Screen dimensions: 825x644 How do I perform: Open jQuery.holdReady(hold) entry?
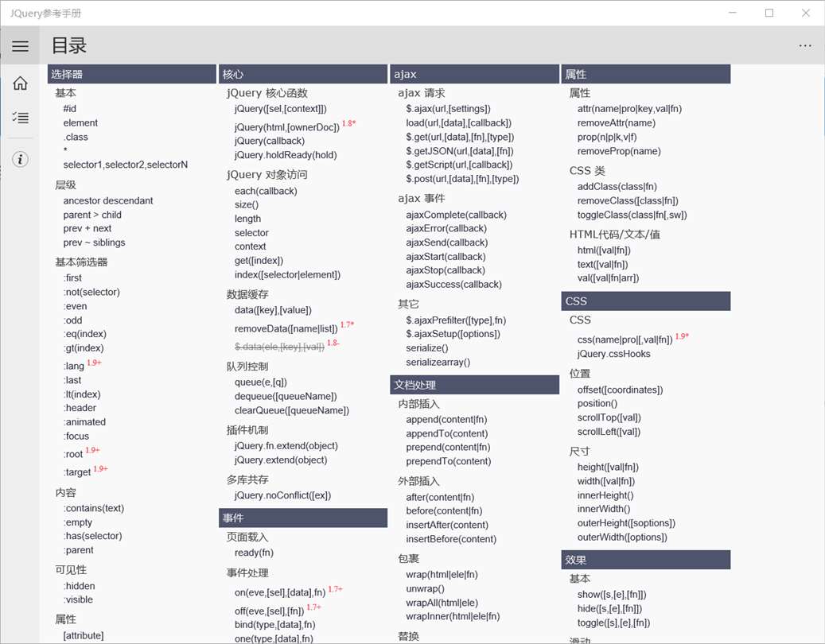click(x=286, y=155)
